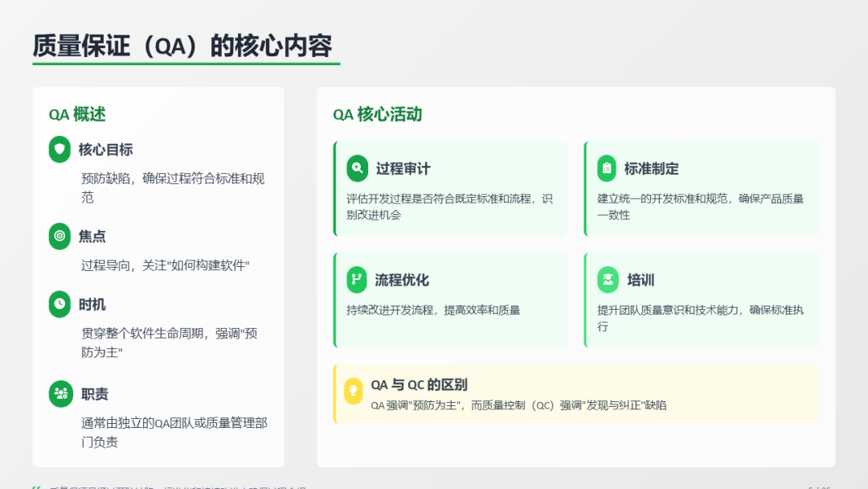
Task: Click the target icon next to 焦点
Action: pos(59,236)
